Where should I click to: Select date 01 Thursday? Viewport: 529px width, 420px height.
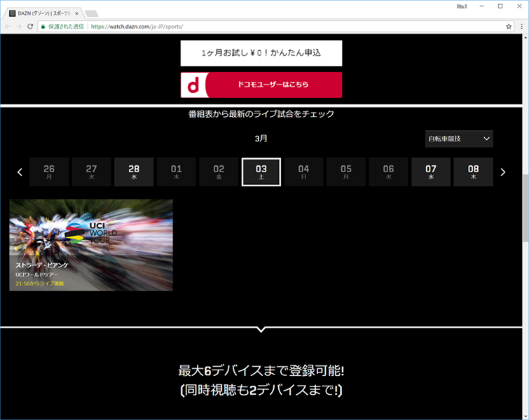[x=176, y=172]
